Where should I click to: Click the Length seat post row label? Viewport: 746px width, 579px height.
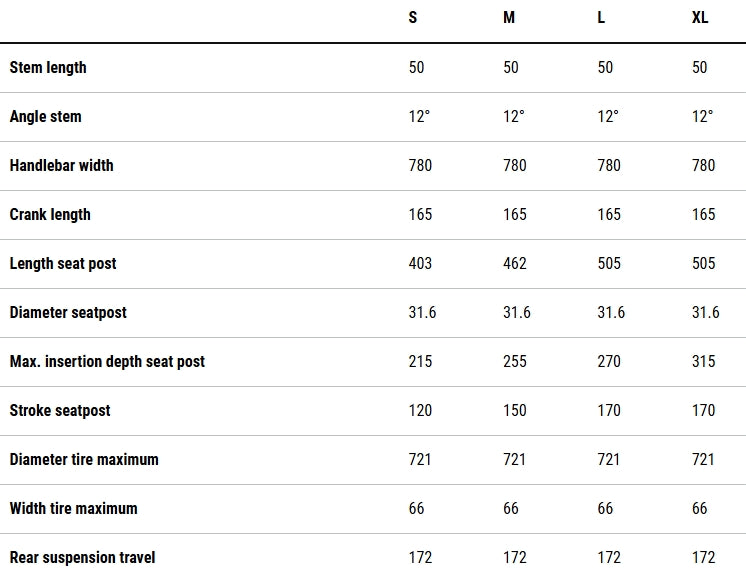point(63,263)
